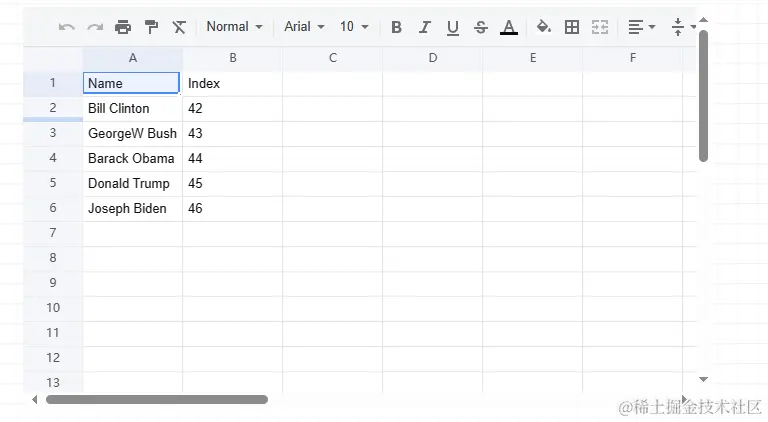This screenshot has height=422, width=768.
Task: Click the Merge cells icon
Action: point(600,27)
